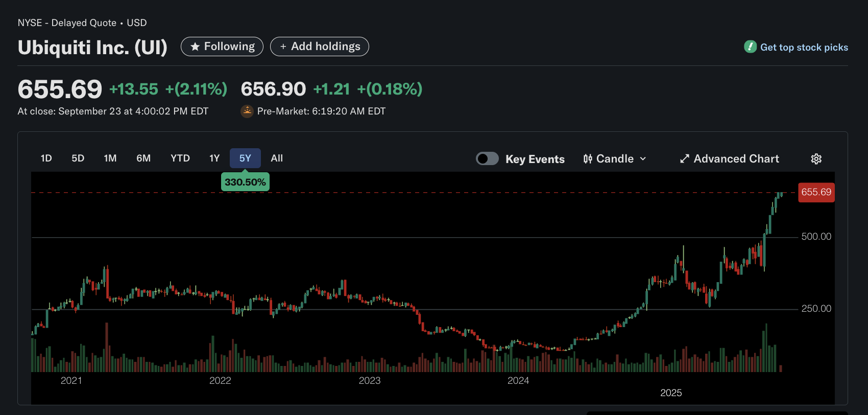Select the 1M chart range
Image resolution: width=868 pixels, height=415 pixels.
pyautogui.click(x=110, y=158)
